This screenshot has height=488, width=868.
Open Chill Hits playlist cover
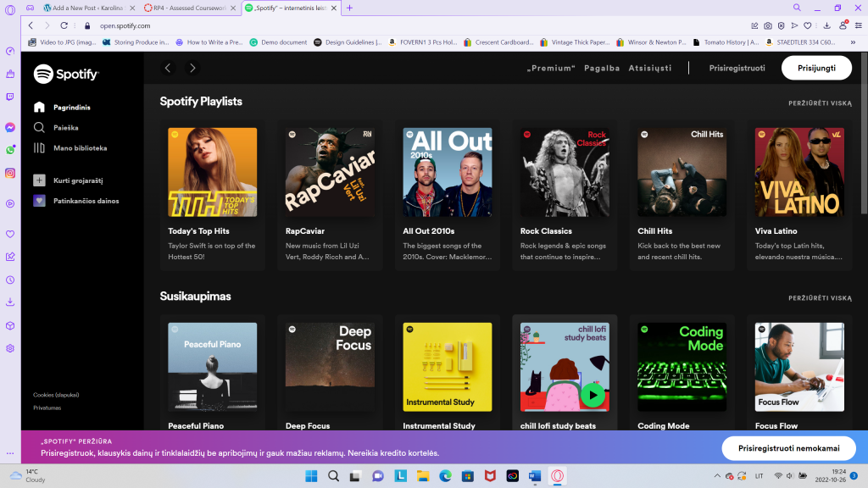click(x=682, y=172)
